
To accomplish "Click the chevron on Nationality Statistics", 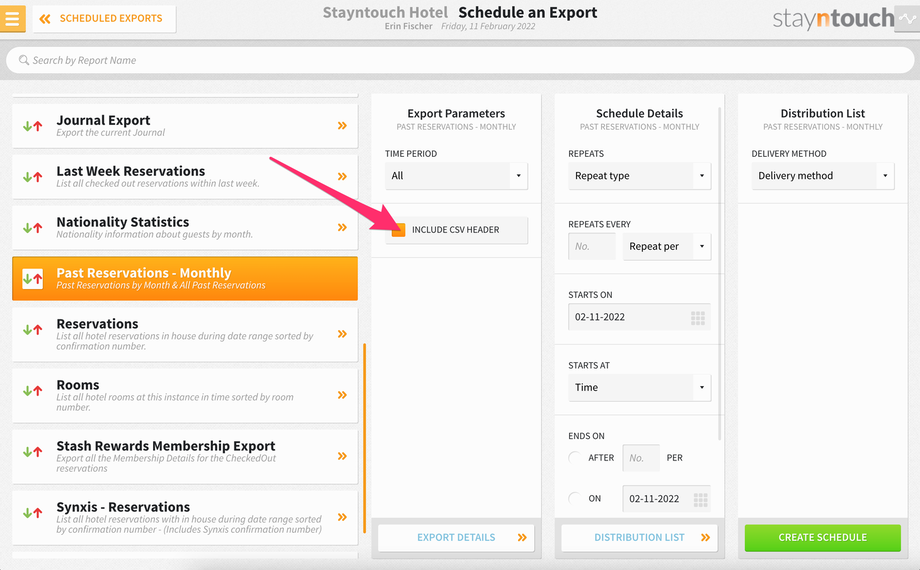I will click(x=342, y=228).
